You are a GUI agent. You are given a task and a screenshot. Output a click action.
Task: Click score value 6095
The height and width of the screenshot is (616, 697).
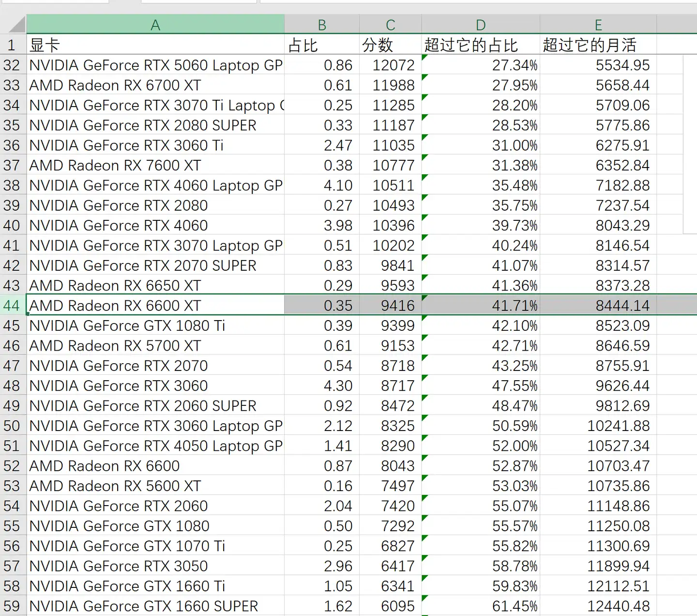pos(391,606)
